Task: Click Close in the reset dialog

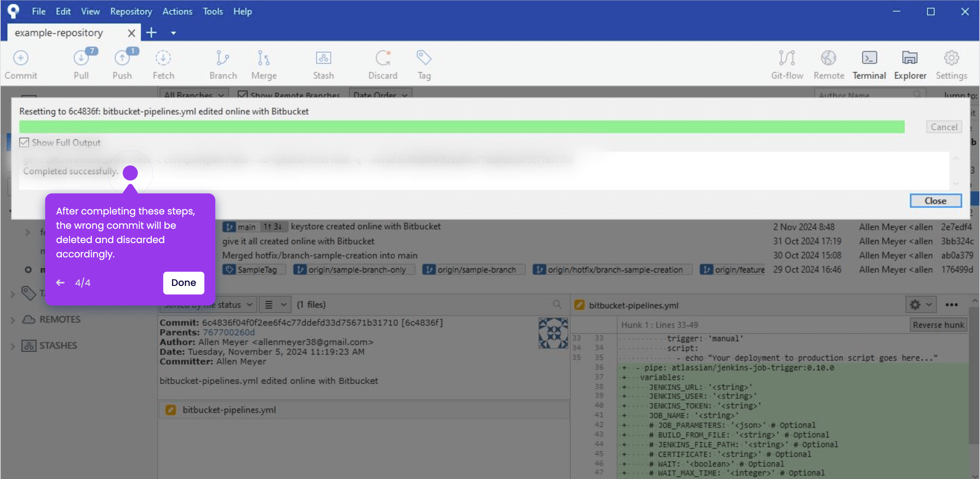Action: (x=935, y=201)
